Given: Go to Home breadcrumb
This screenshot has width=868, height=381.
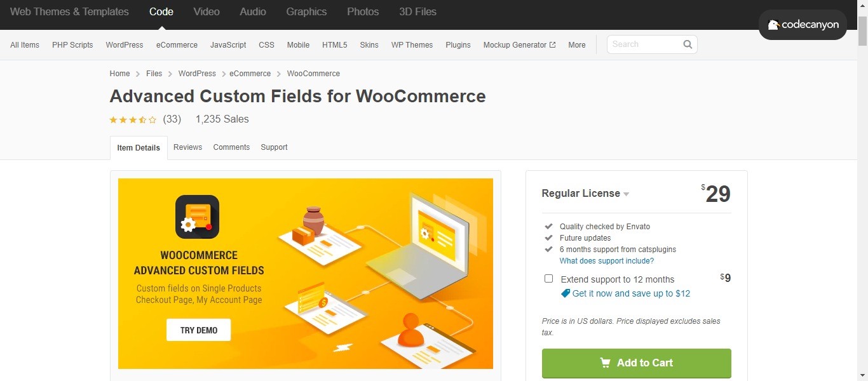Looking at the screenshot, I should point(119,74).
